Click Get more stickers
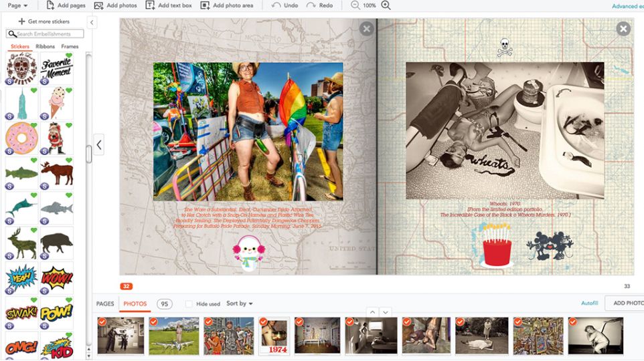The width and height of the screenshot is (644, 361). [x=44, y=21]
